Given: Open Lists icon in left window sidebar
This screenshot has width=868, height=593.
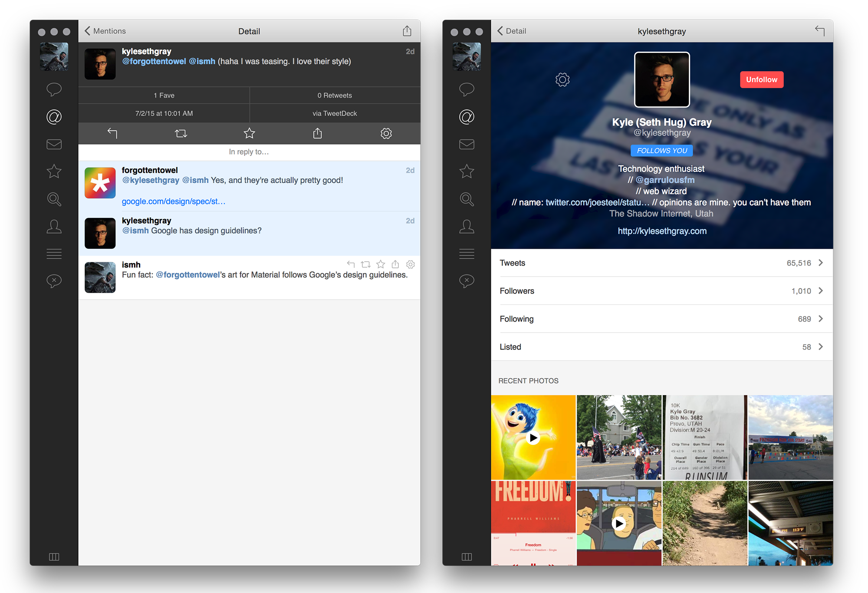Looking at the screenshot, I should tap(54, 254).
